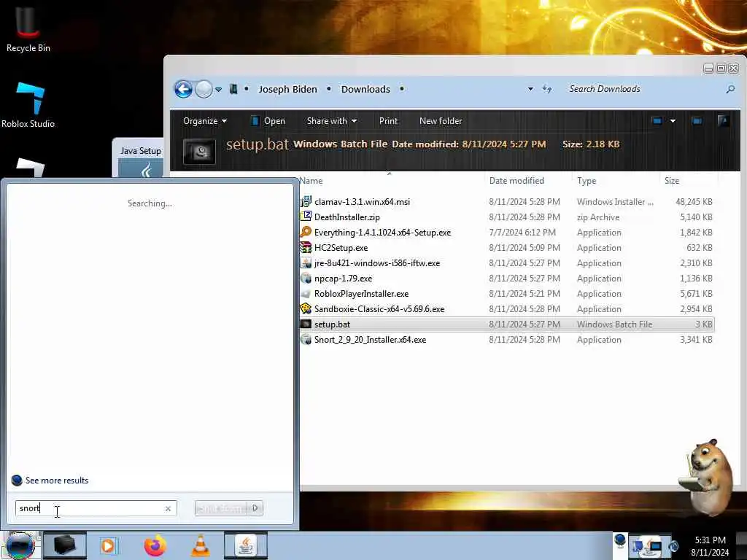This screenshot has width=747, height=560.
Task: Go back in Downloads explorer
Action: pos(183,89)
